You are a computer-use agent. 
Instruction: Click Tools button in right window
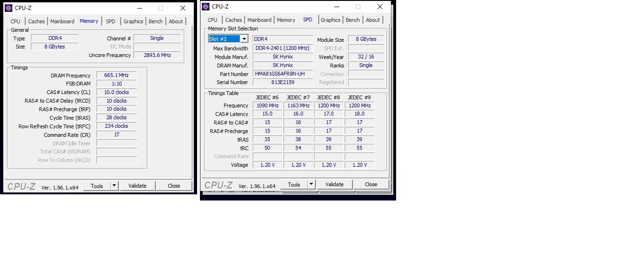coord(294,184)
